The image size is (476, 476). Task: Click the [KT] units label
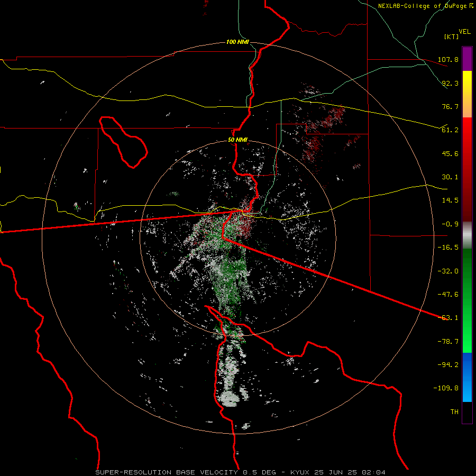coord(452,36)
